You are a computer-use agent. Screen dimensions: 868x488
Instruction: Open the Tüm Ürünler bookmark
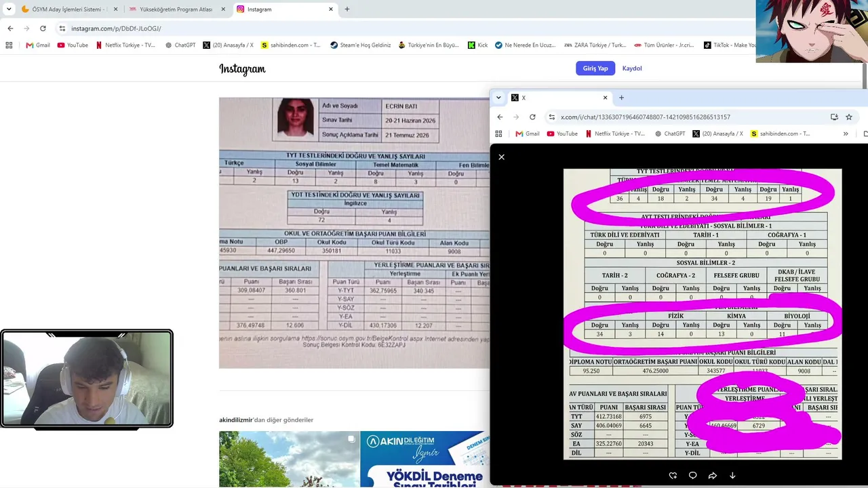pos(664,45)
